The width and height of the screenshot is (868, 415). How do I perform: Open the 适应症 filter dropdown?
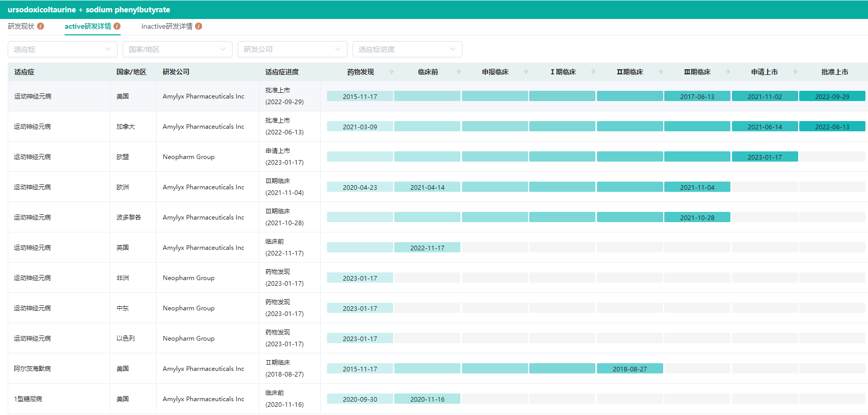pos(62,49)
